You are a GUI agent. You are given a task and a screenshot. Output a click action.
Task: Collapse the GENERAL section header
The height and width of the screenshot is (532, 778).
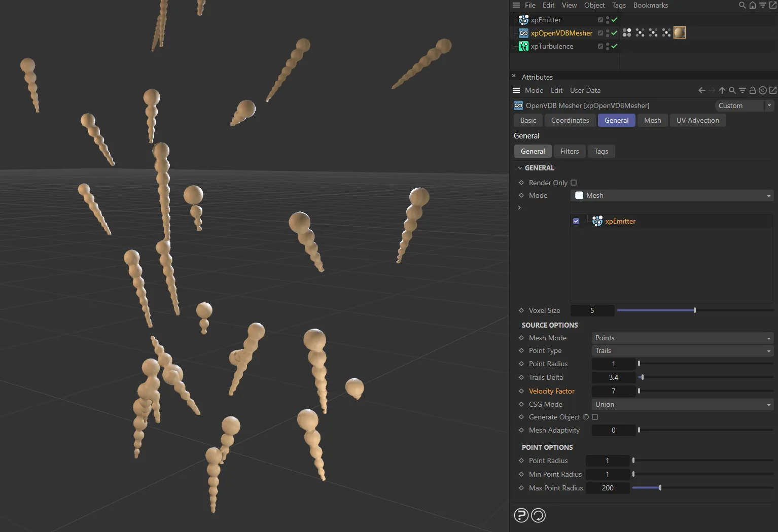click(520, 167)
